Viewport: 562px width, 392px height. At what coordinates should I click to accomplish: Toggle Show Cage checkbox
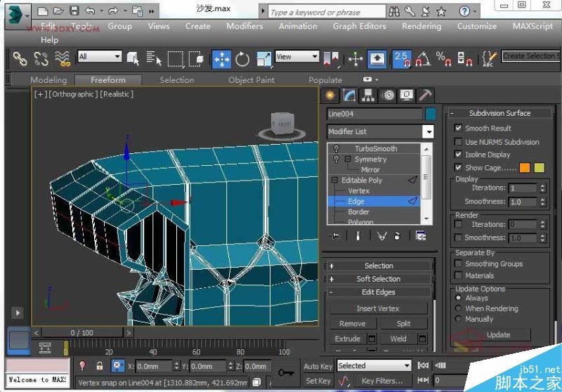[458, 167]
